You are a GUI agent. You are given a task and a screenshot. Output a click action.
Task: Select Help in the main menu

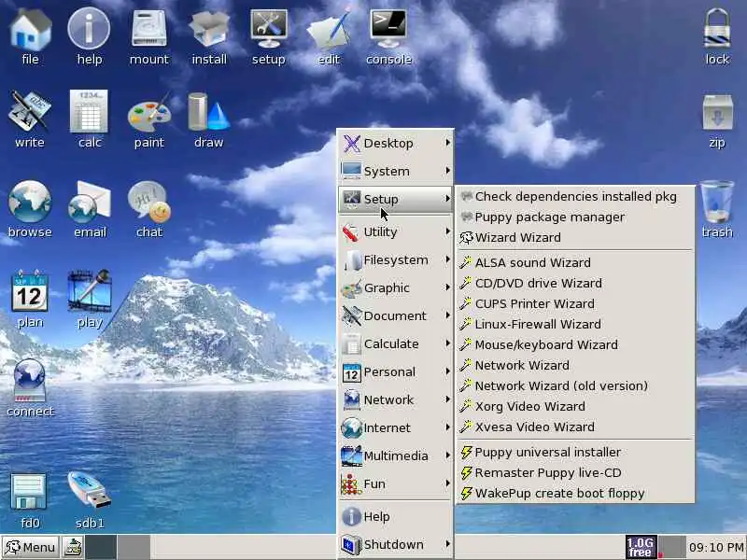click(396, 517)
